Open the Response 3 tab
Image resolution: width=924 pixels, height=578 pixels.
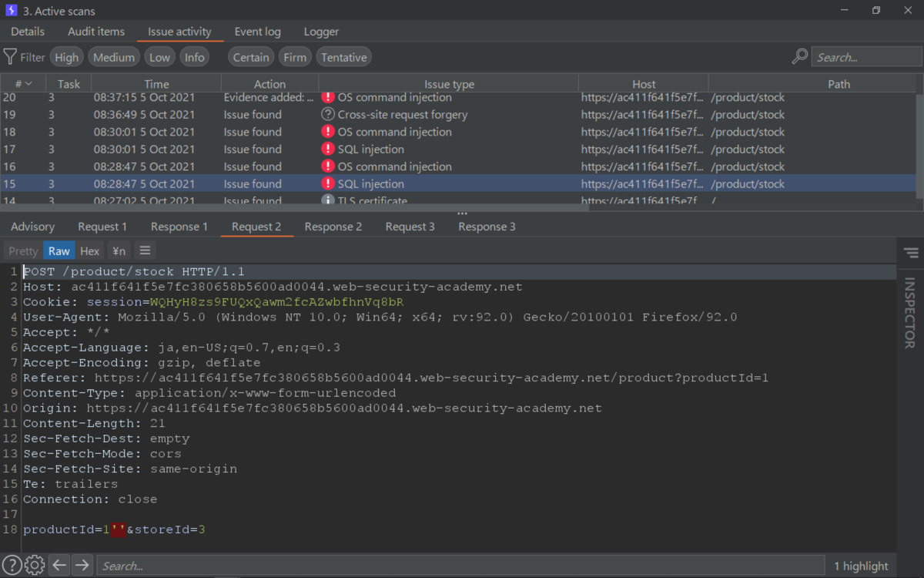[487, 227]
